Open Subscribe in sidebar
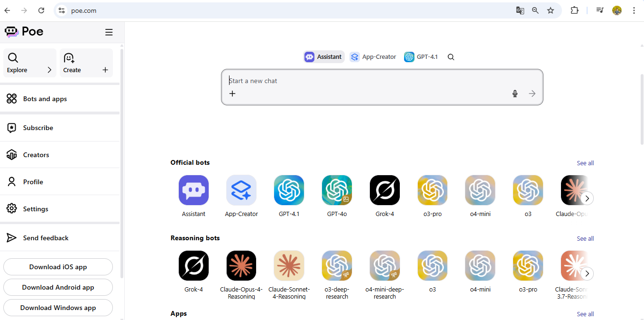Viewport: 644px width, 320px height. (x=60, y=128)
